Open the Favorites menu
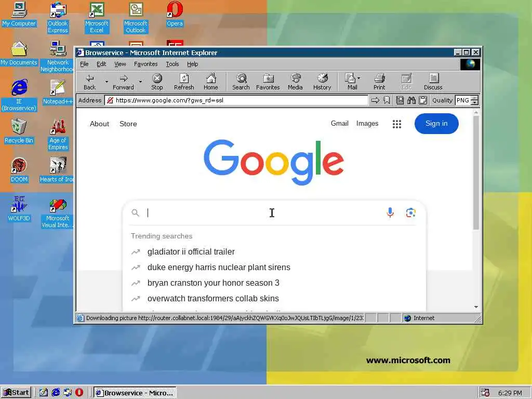The height and width of the screenshot is (399, 532). coord(145,64)
